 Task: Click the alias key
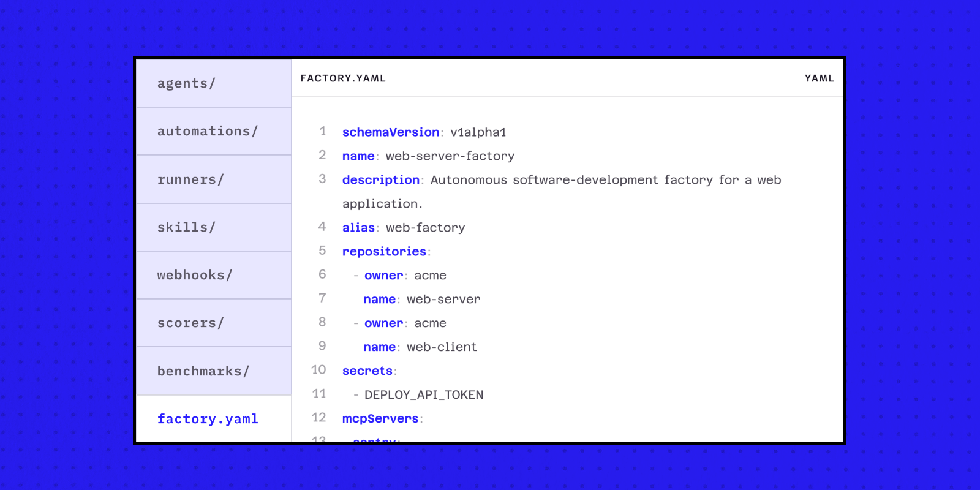[358, 228]
